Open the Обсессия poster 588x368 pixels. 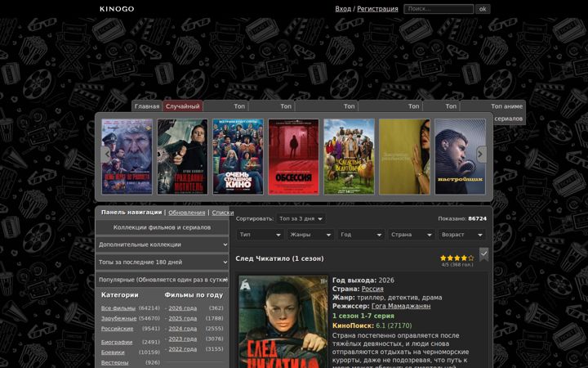(294, 156)
